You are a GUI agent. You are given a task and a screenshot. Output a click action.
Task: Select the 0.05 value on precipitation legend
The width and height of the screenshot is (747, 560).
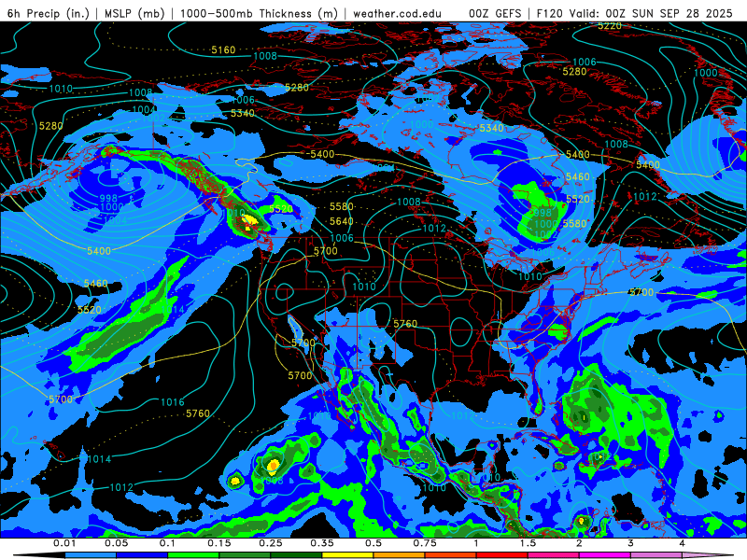click(116, 543)
